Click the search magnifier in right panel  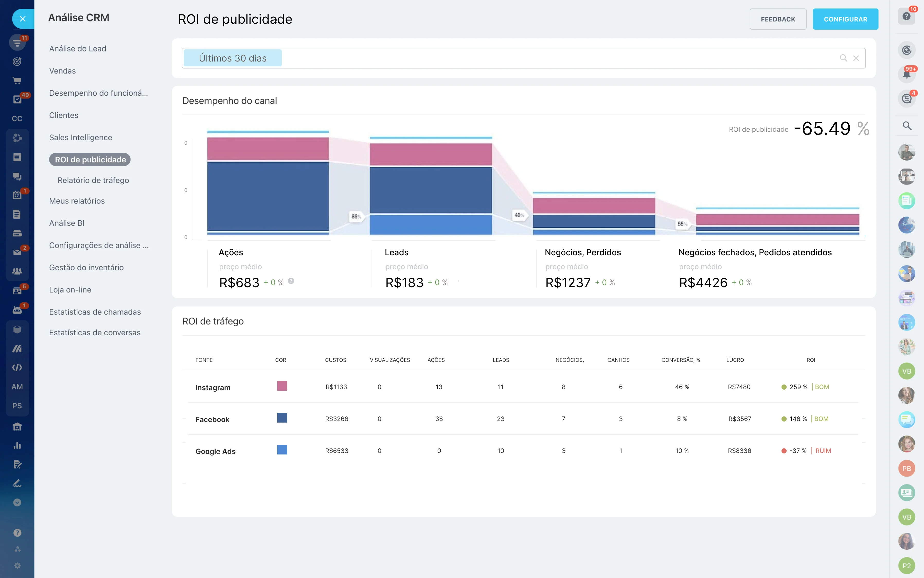tap(907, 126)
